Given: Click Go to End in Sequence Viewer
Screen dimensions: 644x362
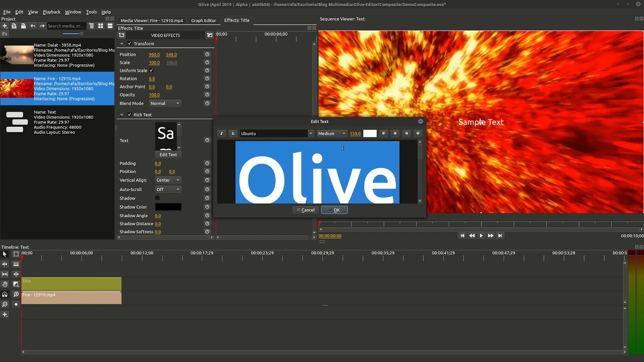Looking at the screenshot, I should click(x=500, y=235).
